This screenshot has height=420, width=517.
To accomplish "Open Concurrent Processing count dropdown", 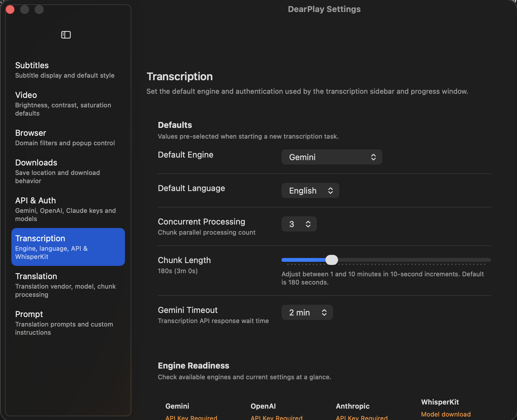I will (299, 224).
